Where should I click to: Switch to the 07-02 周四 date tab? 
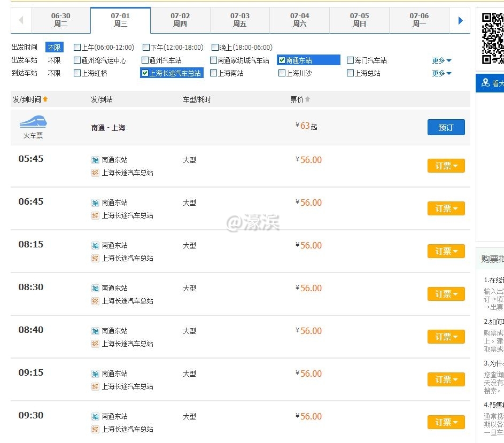(x=180, y=20)
